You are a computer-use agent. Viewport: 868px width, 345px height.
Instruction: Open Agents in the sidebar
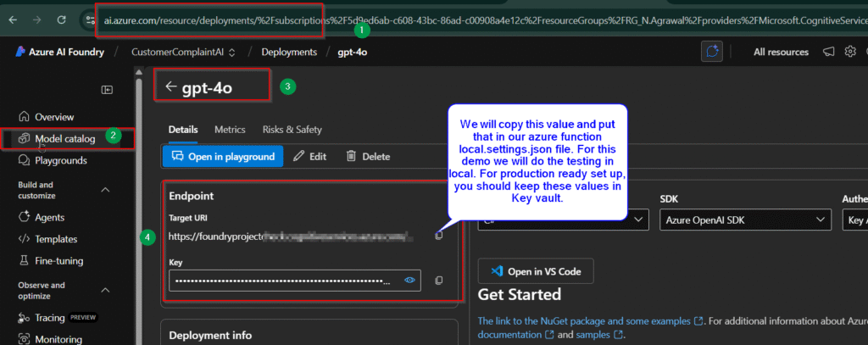click(42, 218)
